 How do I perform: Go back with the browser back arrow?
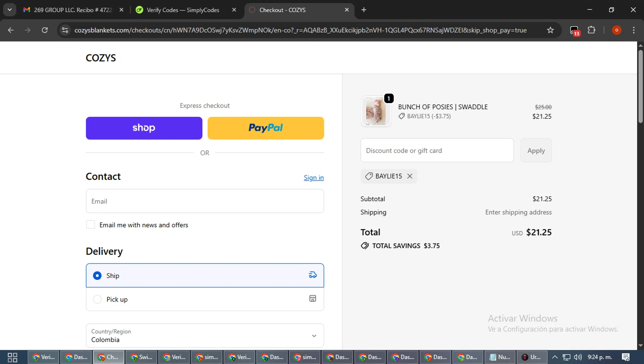(x=11, y=30)
